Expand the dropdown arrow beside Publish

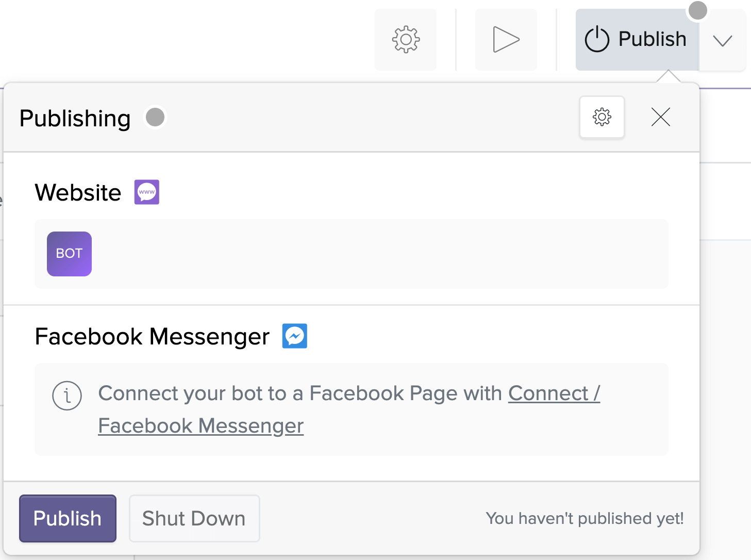coord(723,40)
